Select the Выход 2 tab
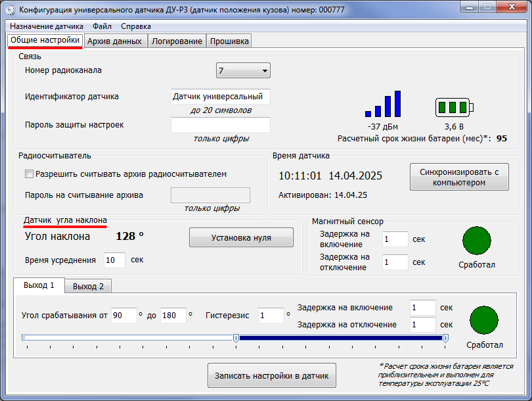 88,286
